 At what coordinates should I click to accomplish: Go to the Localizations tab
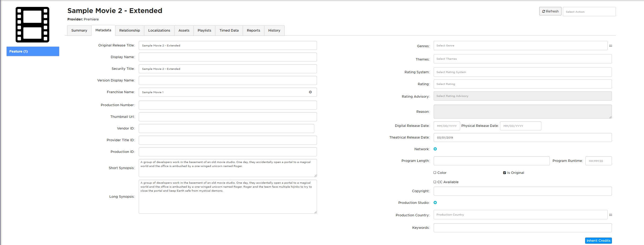point(159,31)
